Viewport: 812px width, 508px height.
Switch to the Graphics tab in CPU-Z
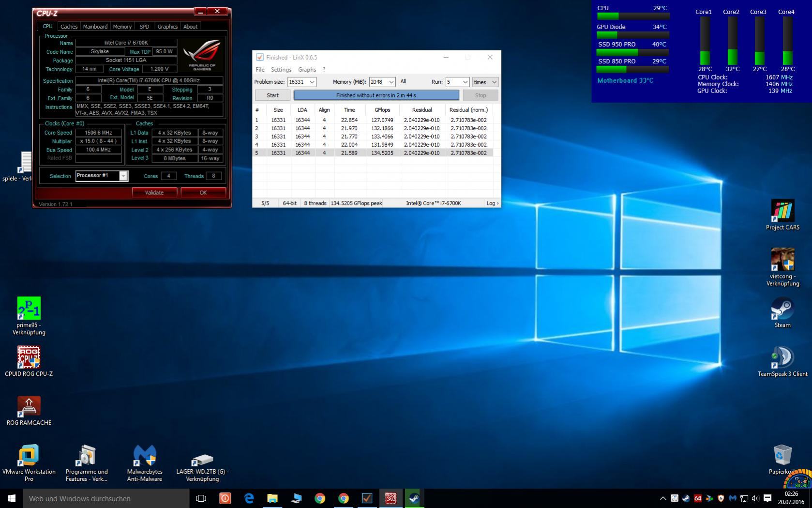(x=167, y=27)
